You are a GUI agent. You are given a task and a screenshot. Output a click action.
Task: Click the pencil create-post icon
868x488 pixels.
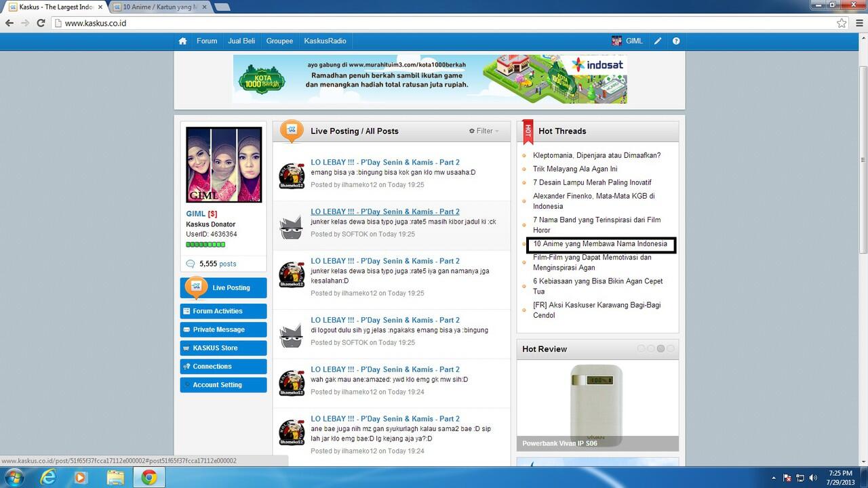[658, 41]
